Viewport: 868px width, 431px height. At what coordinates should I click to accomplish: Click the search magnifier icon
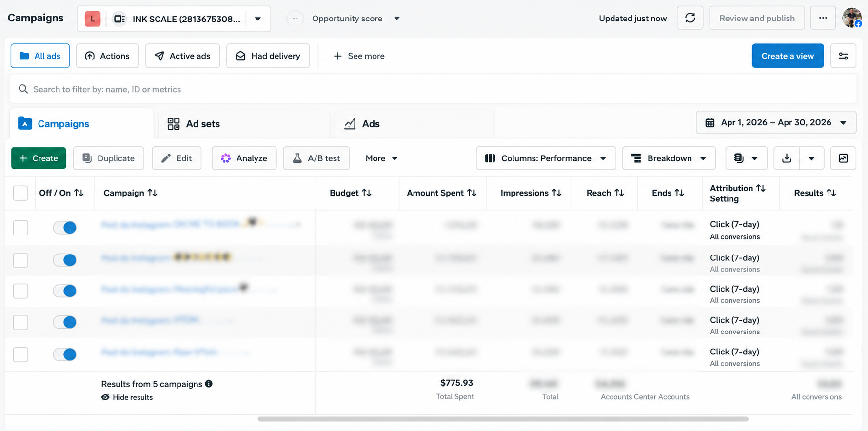[23, 89]
